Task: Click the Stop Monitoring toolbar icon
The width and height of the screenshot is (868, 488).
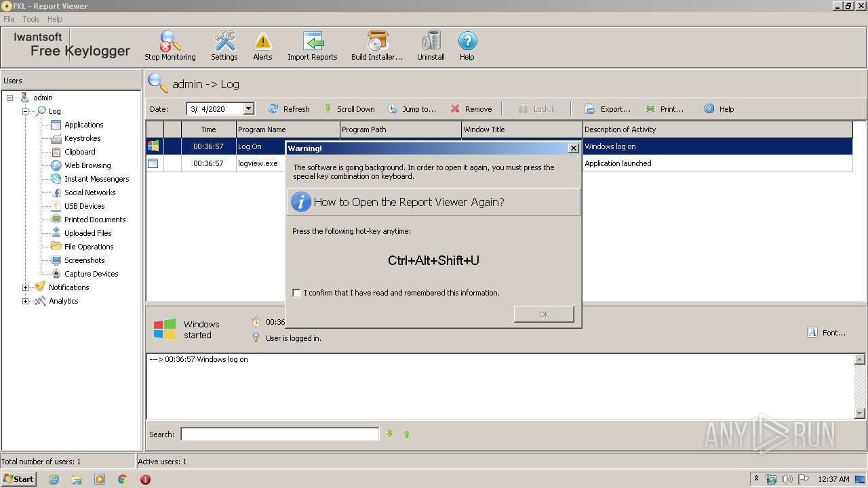Action: (x=170, y=46)
